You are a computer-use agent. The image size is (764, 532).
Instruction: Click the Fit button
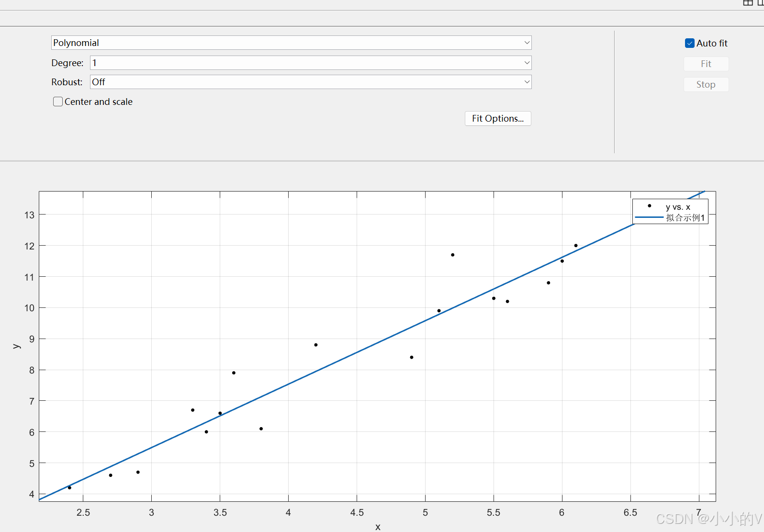click(706, 64)
